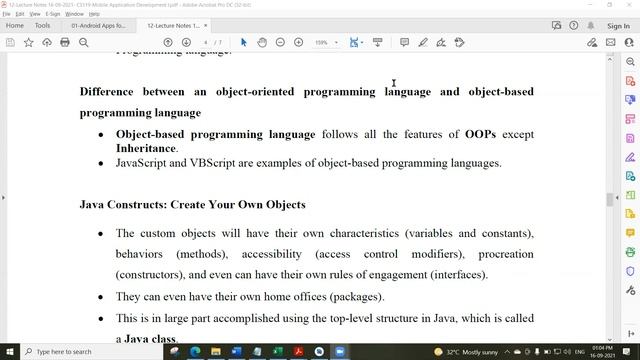
Task: Open the notifications bell
Action: pos(591,25)
